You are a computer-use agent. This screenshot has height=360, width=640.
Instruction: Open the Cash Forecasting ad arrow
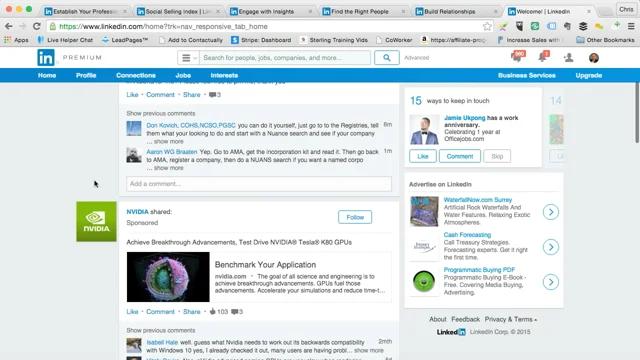click(x=551, y=247)
